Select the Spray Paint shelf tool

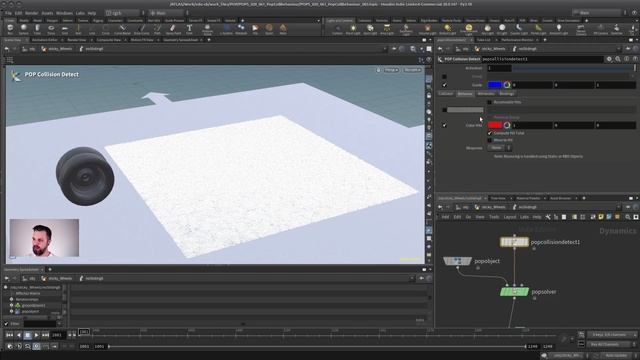coord(173,29)
